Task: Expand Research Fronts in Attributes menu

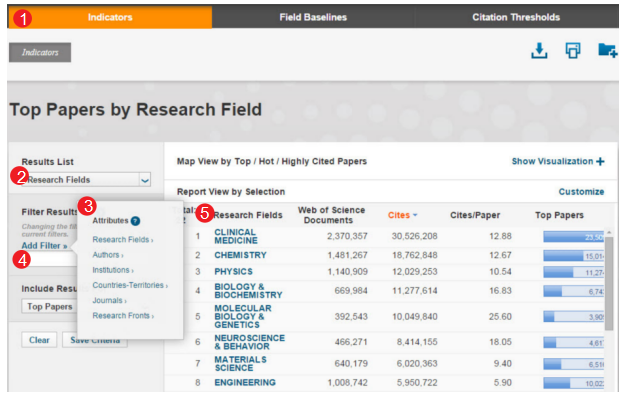Action: (x=123, y=315)
